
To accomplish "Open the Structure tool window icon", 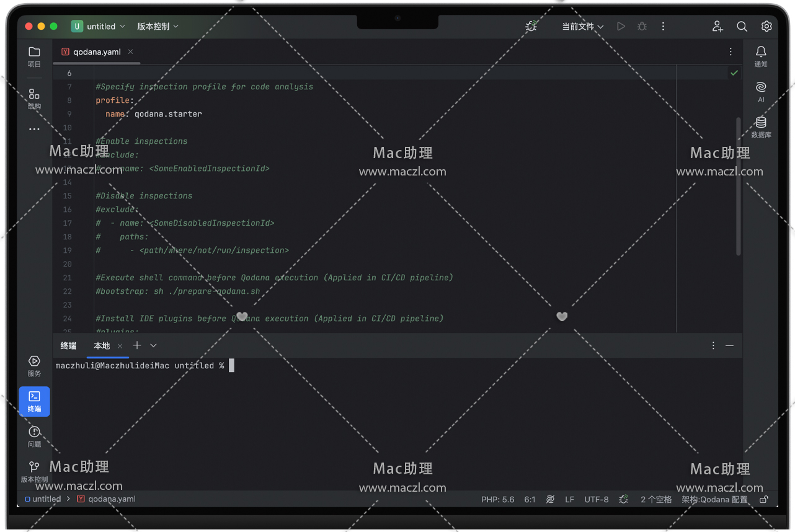I will pyautogui.click(x=34, y=97).
